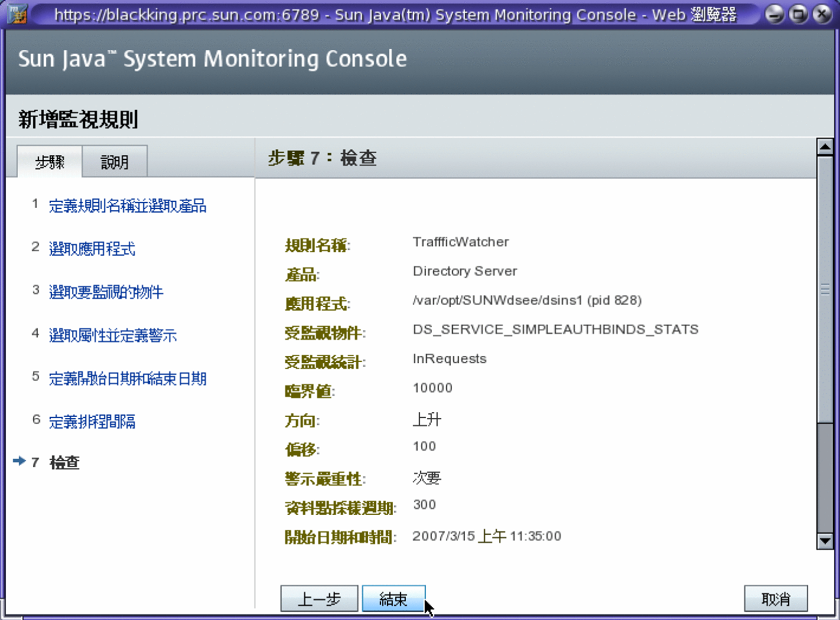Click the vertical scrollbar thumb
This screenshot has height=620, width=840.
click(825, 289)
